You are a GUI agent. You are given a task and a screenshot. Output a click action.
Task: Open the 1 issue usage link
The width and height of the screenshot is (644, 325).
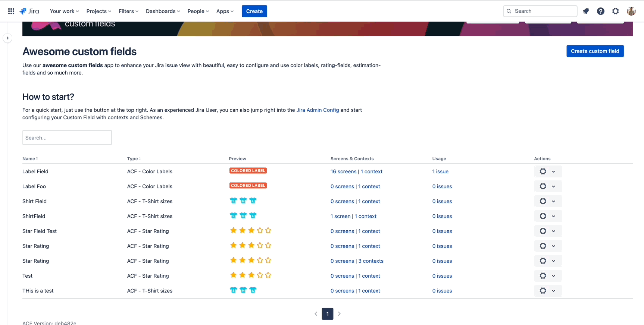click(440, 171)
